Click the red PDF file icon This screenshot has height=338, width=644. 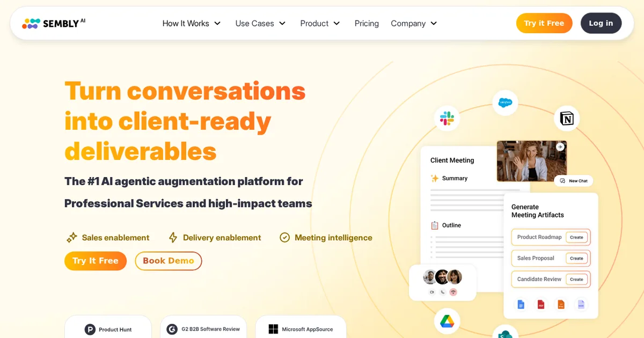(541, 304)
